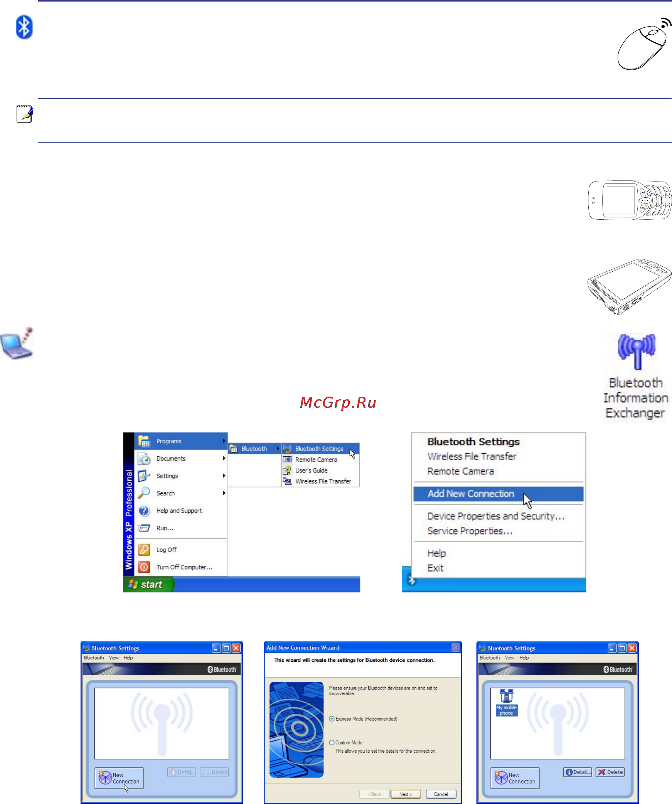Image resolution: width=672 pixels, height=804 pixels.
Task: Click the red Turn Off power icon
Action: 144,567
